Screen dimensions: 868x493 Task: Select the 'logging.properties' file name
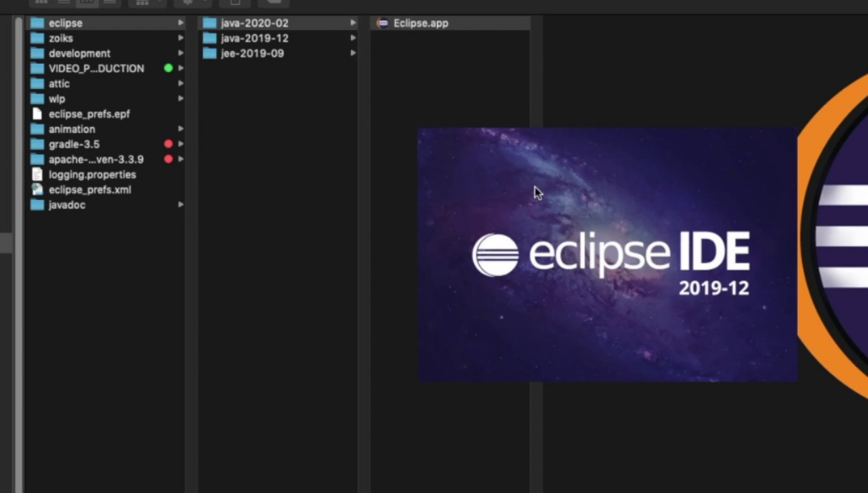[x=92, y=175]
